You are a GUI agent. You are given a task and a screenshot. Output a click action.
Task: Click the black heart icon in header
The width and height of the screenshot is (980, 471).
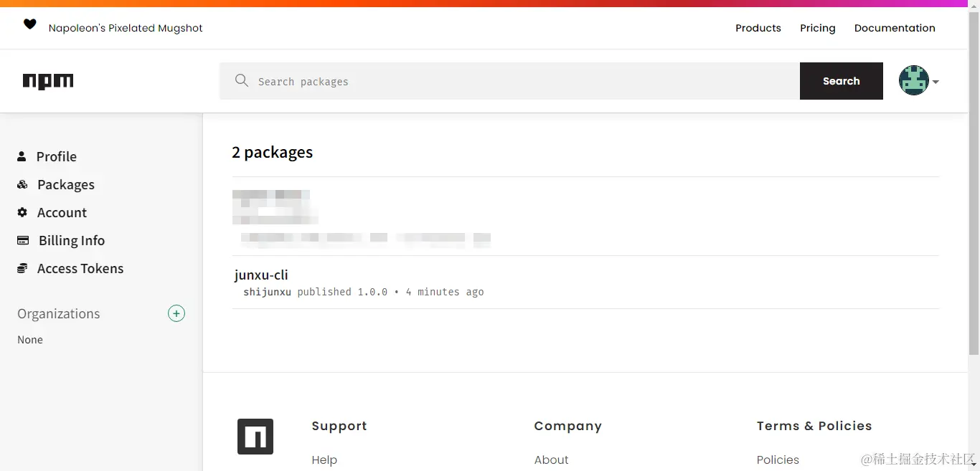(x=29, y=24)
